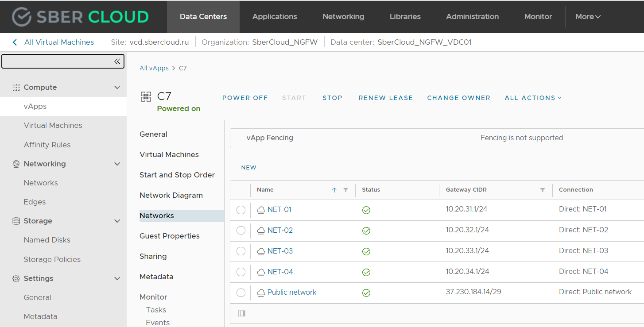
Task: Click the cloud icon next to NET-04
Action: click(261, 272)
